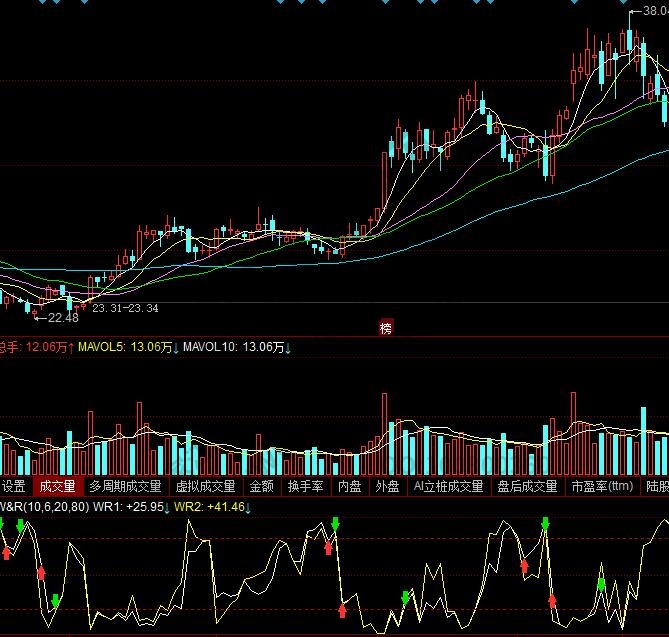This screenshot has width=669, height=637.
Task: Open the 设置 settings tab
Action: (x=13, y=487)
